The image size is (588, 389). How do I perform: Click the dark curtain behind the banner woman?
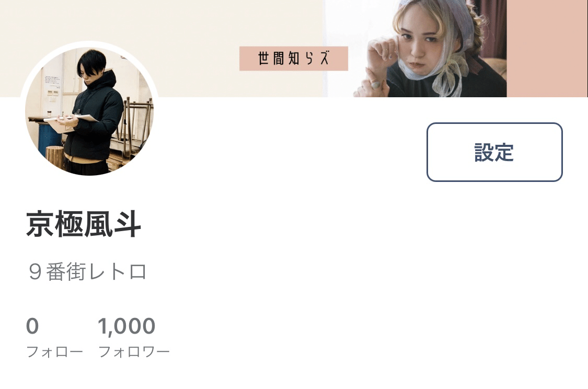point(493,28)
